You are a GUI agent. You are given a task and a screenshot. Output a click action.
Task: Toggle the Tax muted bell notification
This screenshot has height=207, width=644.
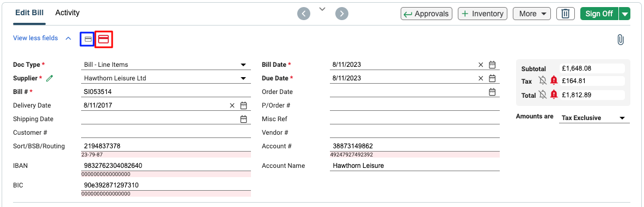[543, 81]
